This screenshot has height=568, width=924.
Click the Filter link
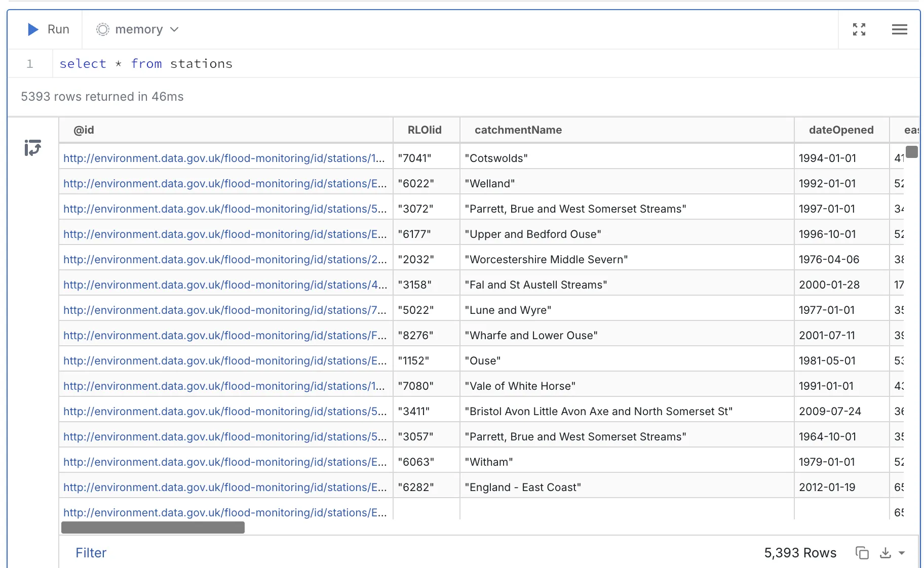[91, 553]
